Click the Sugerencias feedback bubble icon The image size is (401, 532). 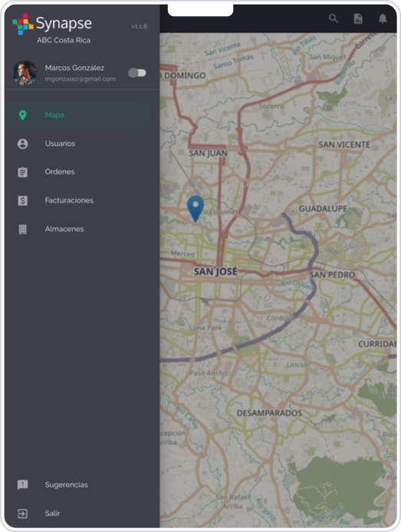23,485
